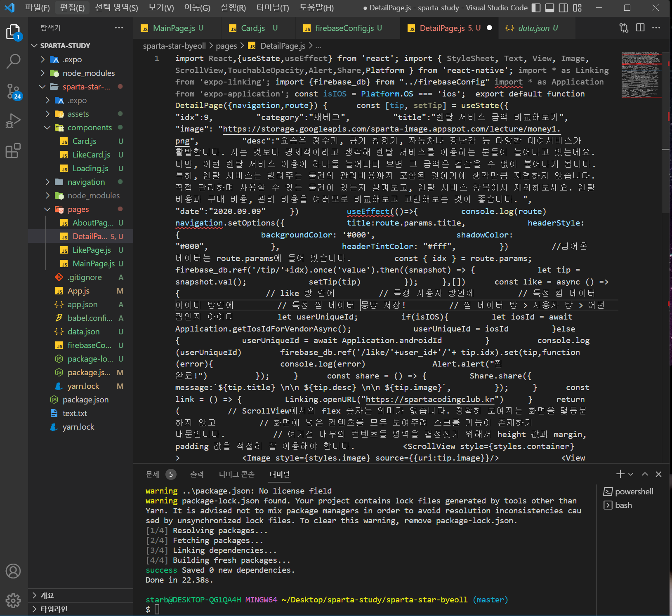Open Loading.js in explorer
The image size is (672, 616).
(x=90, y=168)
